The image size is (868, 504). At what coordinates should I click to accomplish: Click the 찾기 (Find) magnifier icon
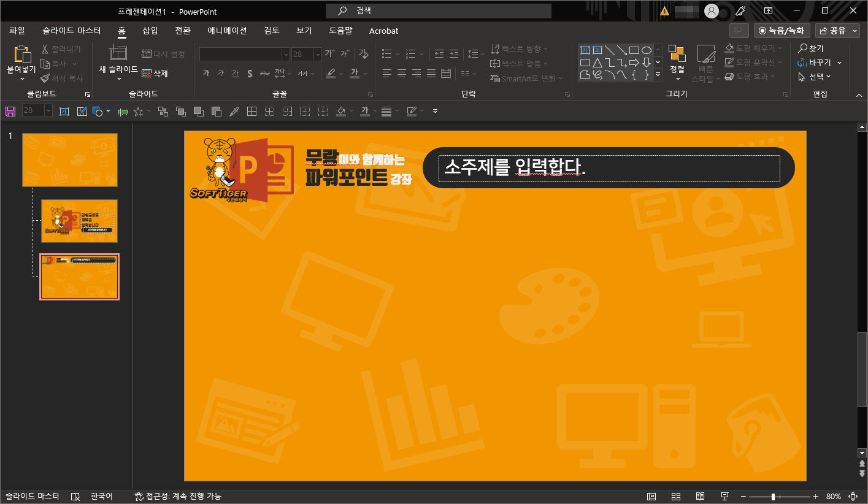tap(803, 48)
